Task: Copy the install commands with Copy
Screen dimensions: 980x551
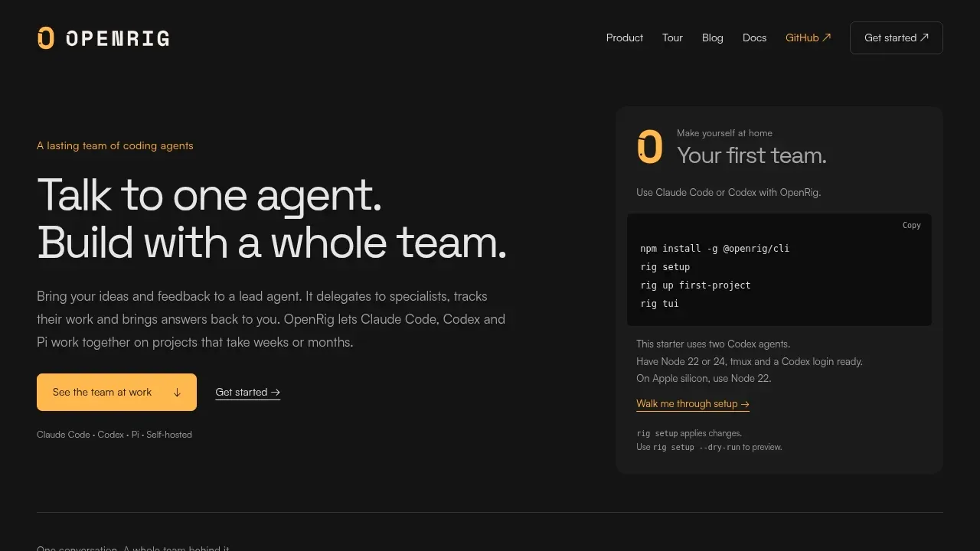Action: pos(911,225)
